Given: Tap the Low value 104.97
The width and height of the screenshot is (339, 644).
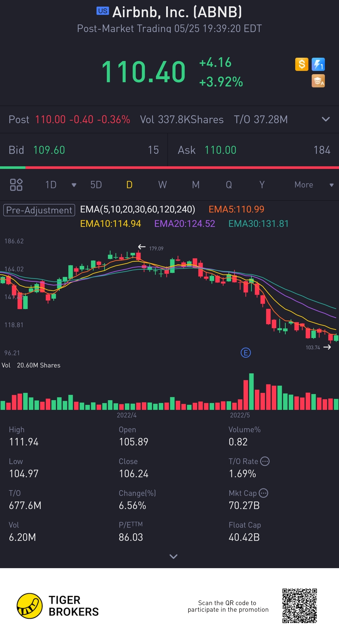Looking at the screenshot, I should point(24,473).
